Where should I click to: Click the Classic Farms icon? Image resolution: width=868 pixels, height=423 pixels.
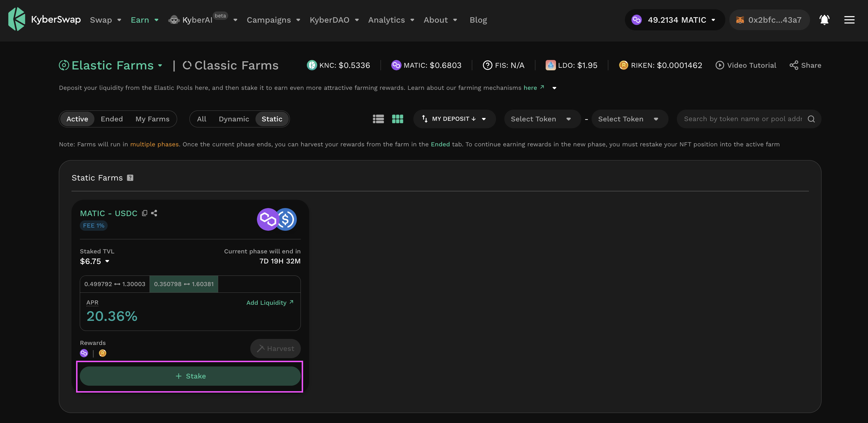[187, 65]
